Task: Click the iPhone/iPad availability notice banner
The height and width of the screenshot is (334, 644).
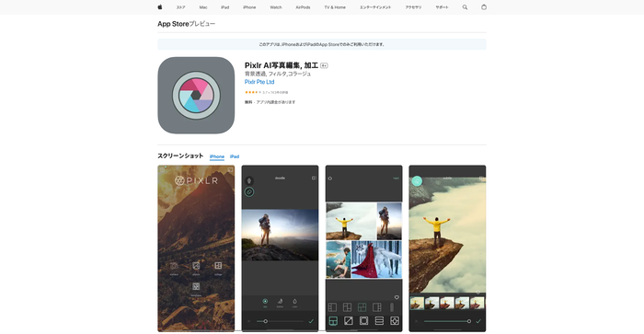Action: coord(322,44)
